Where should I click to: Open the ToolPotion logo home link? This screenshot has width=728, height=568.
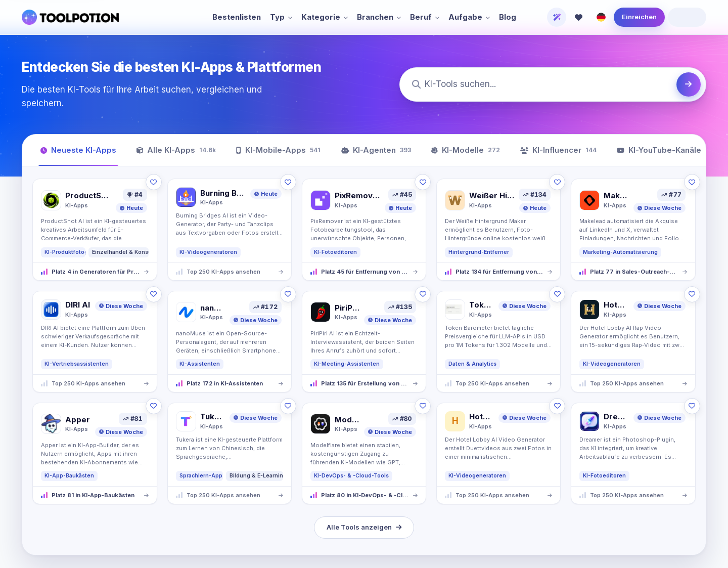pos(70,17)
